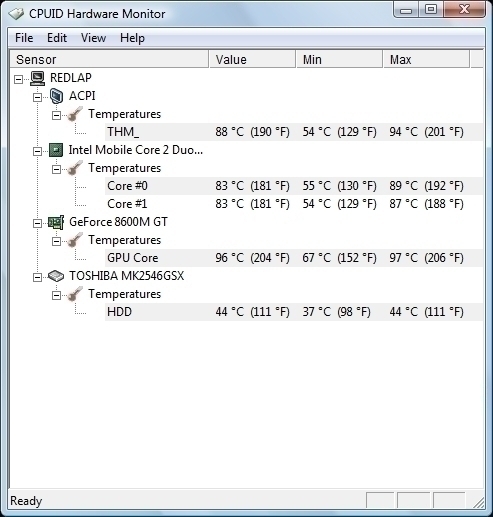Click the window resize grip in status bar
The image size is (493, 517).
478,503
